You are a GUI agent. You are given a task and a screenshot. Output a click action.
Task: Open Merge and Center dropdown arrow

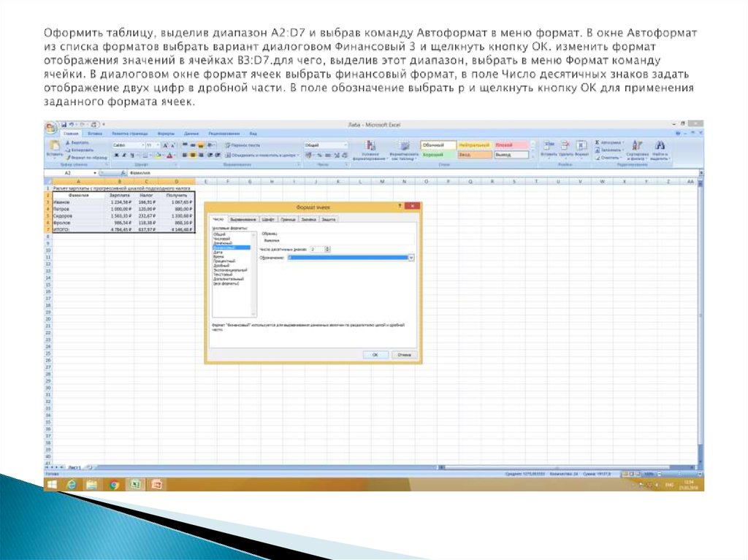(298, 155)
